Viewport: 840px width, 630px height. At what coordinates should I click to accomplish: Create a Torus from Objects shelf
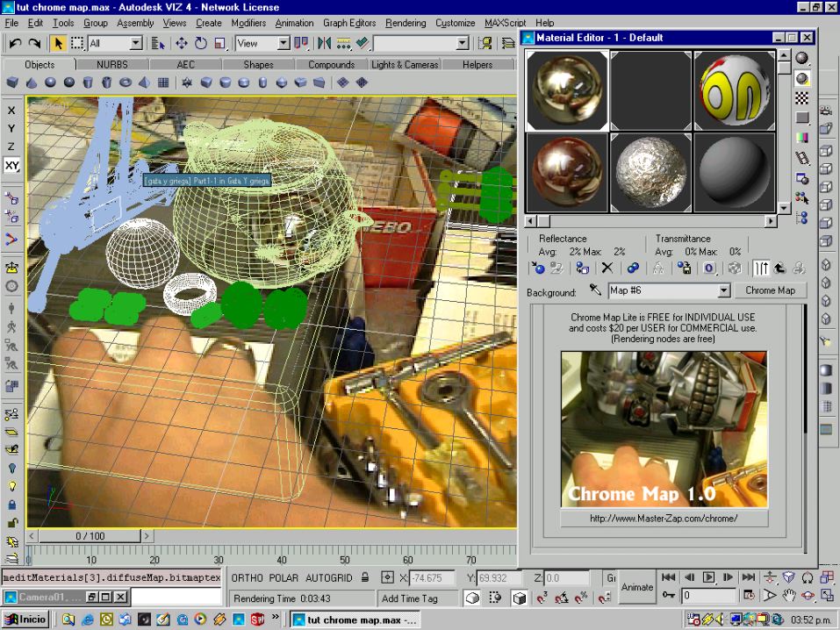pyautogui.click(x=126, y=82)
